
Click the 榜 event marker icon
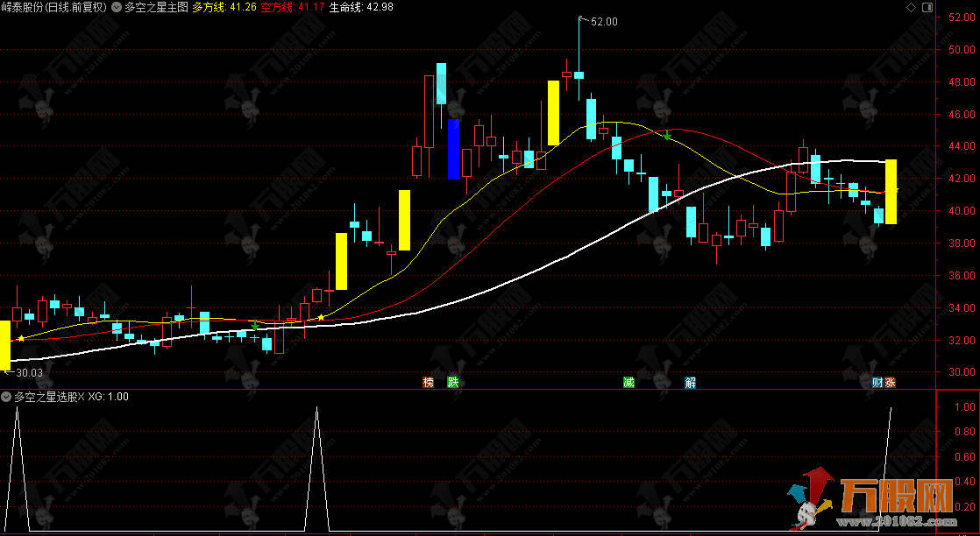(428, 382)
